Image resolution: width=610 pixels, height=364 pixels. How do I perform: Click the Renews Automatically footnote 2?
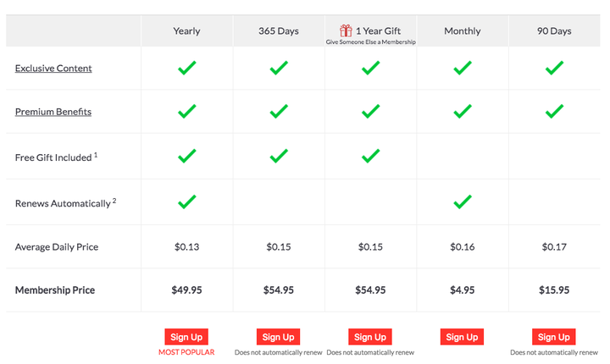click(x=114, y=201)
